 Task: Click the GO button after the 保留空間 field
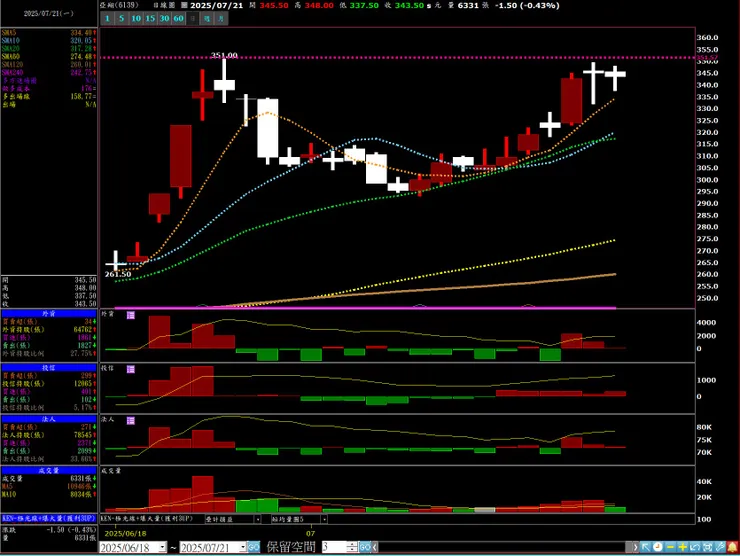tap(365, 548)
